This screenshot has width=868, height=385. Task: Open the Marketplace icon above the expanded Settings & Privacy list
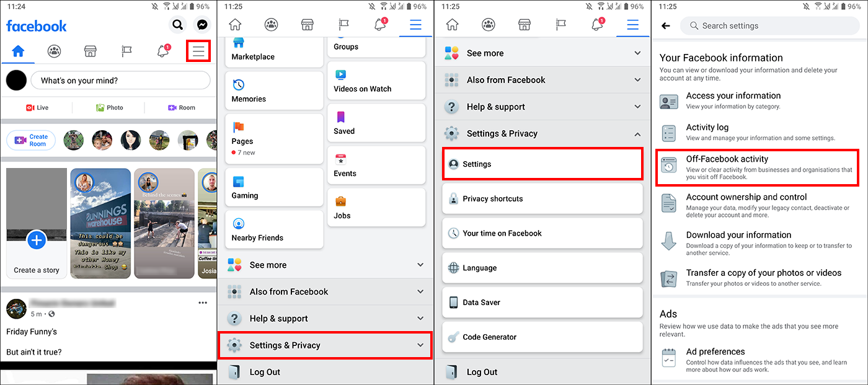[x=525, y=25]
